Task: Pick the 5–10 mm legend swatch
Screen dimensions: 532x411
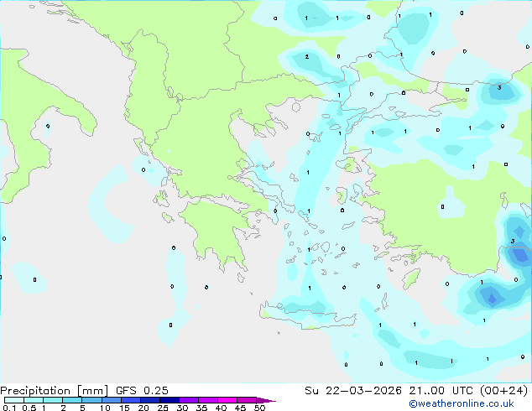Action: point(92,400)
